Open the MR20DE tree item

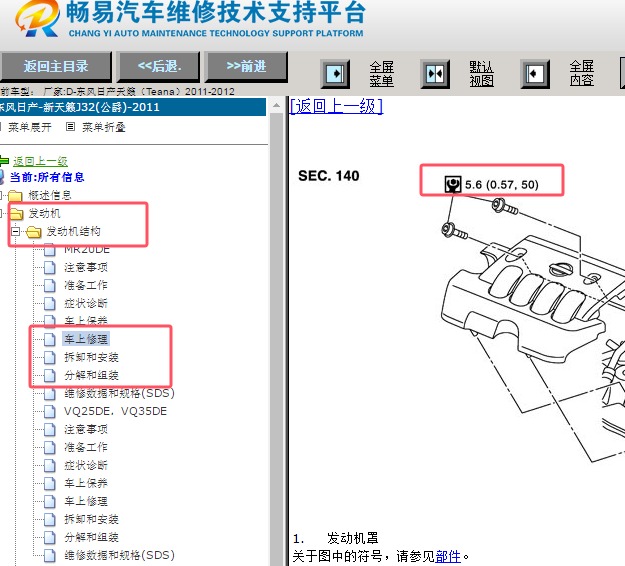(87, 250)
